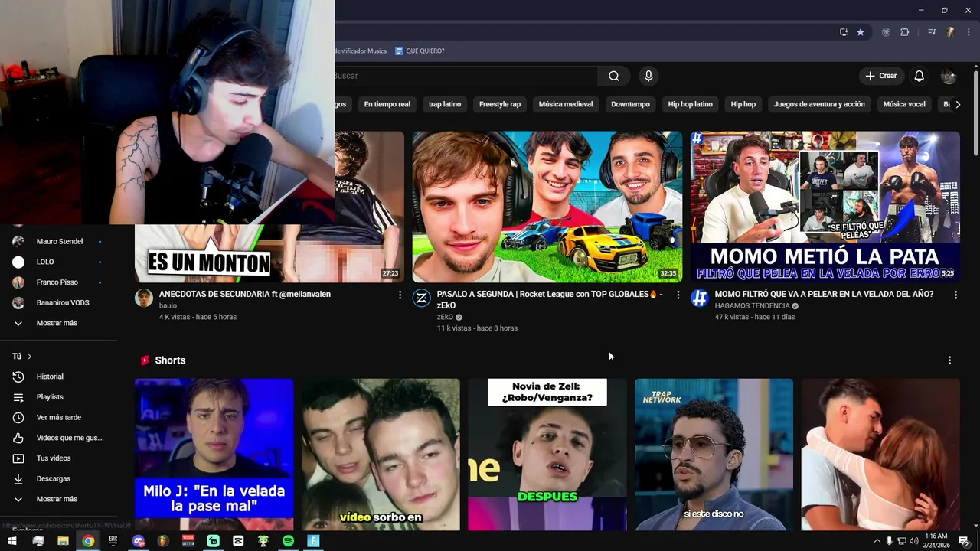Open Franco Pisso subscription
This screenshot has height=551, width=980.
pos(58,282)
